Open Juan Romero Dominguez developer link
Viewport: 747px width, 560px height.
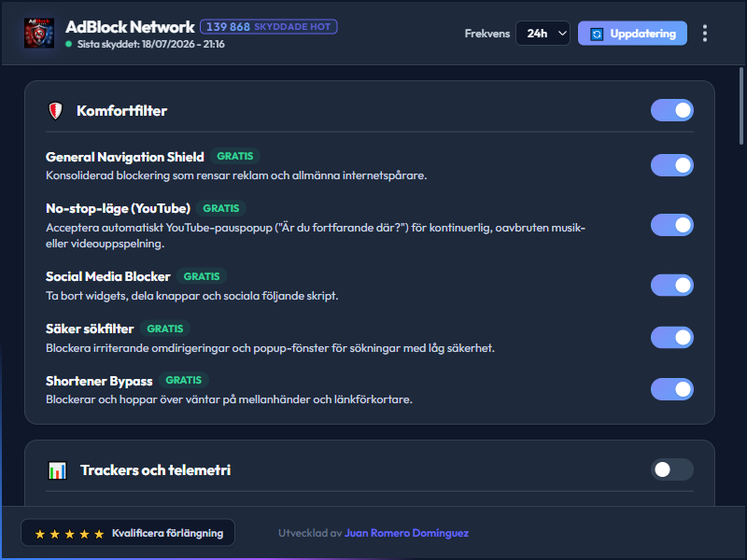pyautogui.click(x=406, y=533)
